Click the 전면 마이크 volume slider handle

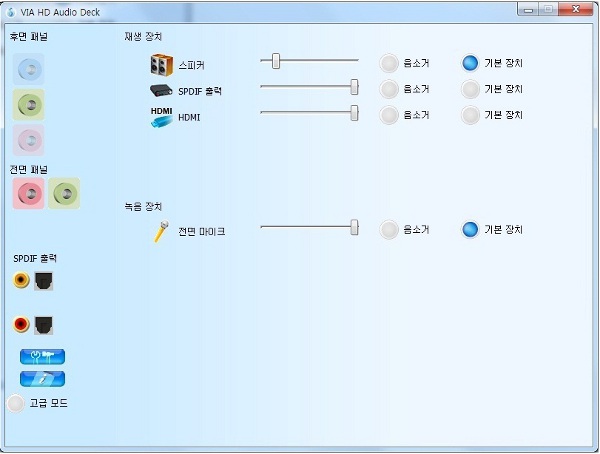[354, 227]
